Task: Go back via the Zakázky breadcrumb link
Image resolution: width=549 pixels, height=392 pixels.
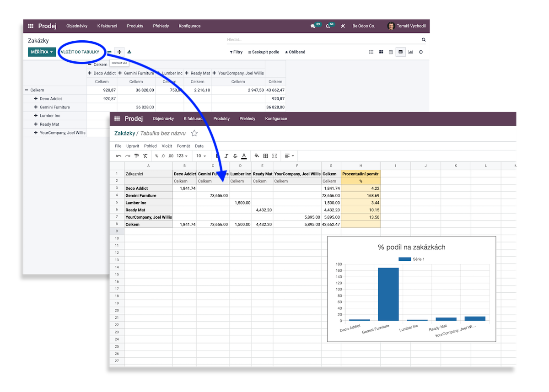Action: coord(124,133)
